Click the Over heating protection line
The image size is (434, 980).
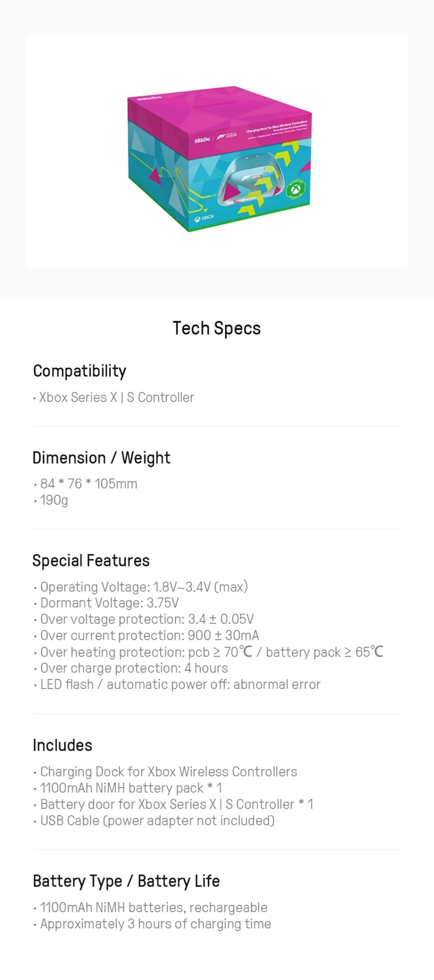(211, 652)
